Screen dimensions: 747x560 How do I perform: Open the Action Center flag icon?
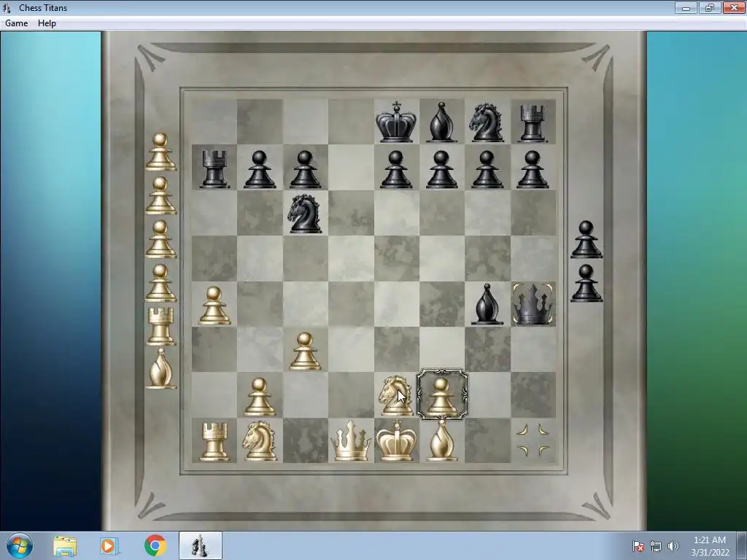pyautogui.click(x=638, y=546)
